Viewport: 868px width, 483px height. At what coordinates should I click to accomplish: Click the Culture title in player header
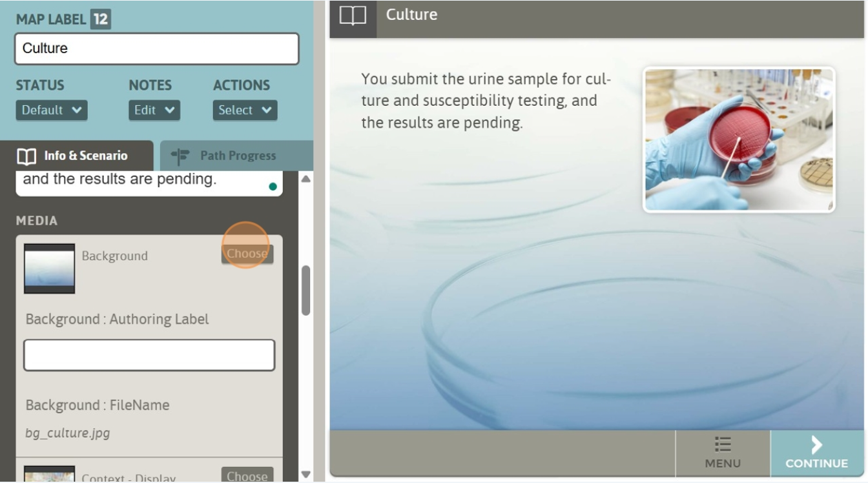tap(411, 15)
